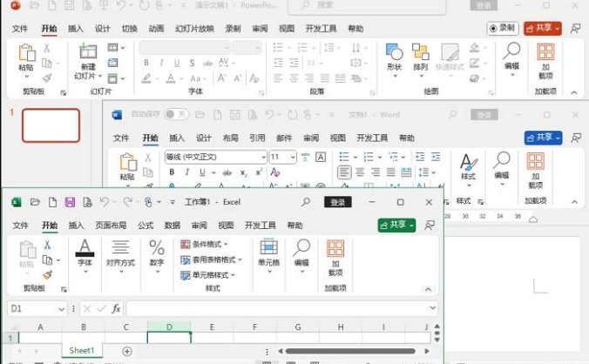The image size is (589, 364).
Task: Select column H header in Excel
Action: pos(341,327)
